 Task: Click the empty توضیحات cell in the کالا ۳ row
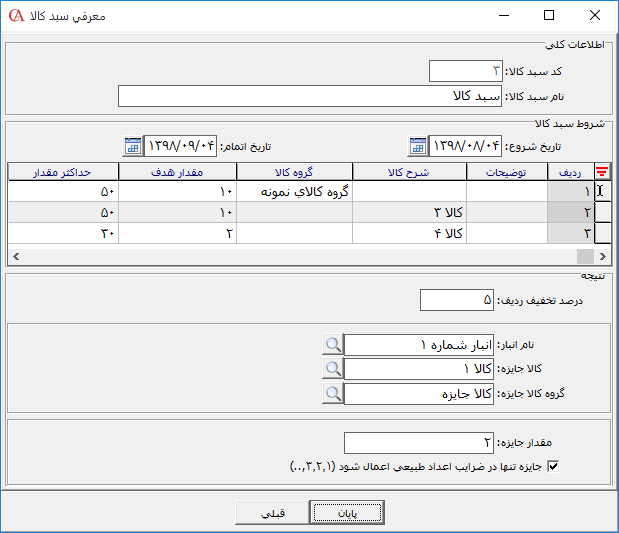(x=507, y=212)
